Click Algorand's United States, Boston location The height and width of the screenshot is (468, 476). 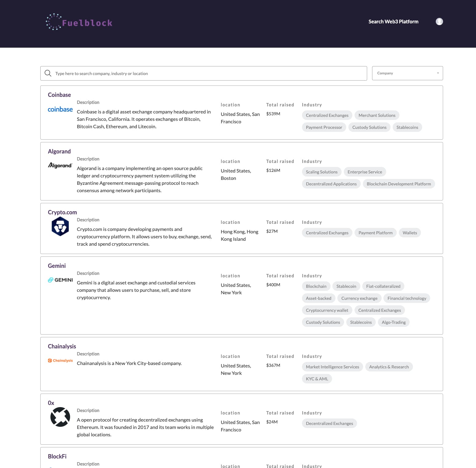236,174
